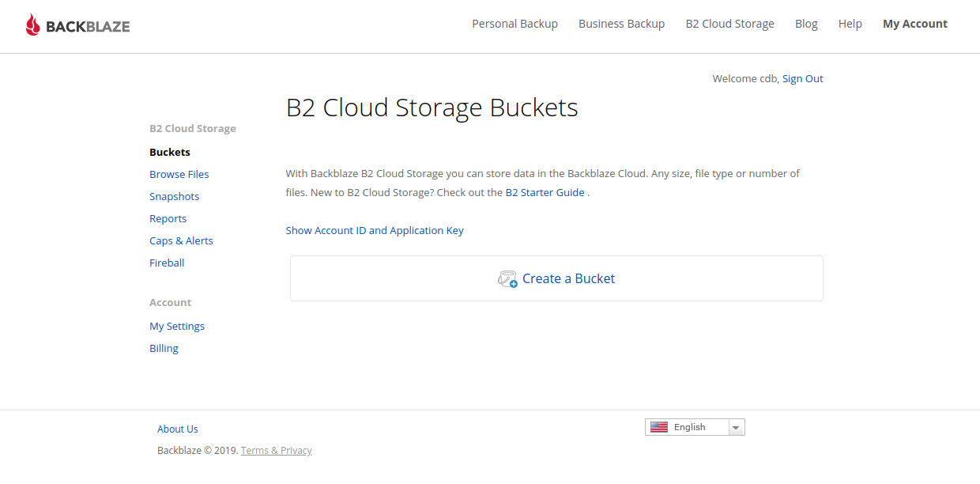Go to B2 Cloud Storage nav item
The height and width of the screenshot is (484, 980).
tap(730, 24)
